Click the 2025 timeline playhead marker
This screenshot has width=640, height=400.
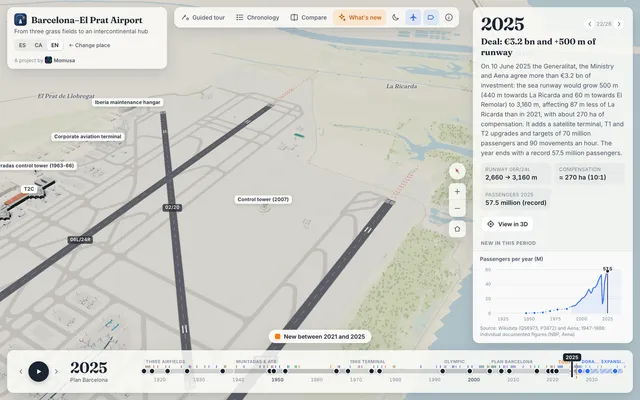(572, 358)
